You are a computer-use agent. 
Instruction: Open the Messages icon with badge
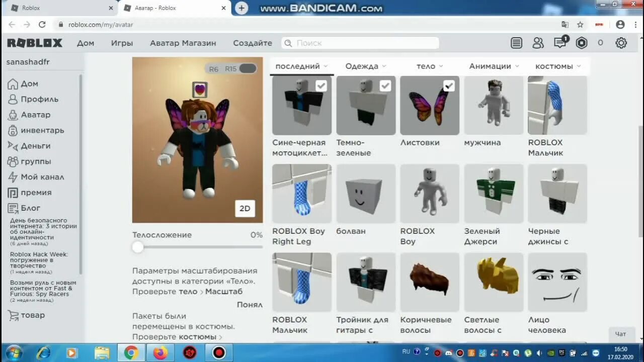coord(560,43)
